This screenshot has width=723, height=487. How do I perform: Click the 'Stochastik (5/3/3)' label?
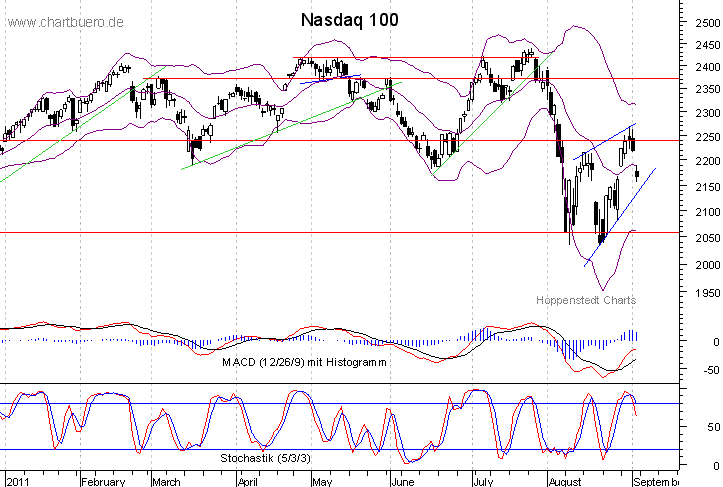[266, 458]
